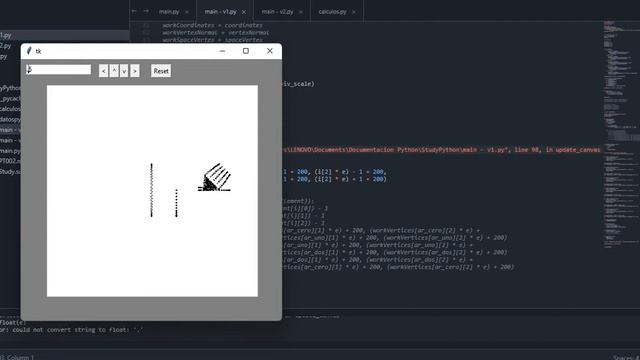
Task: Maximize the tk window
Action: click(246, 51)
